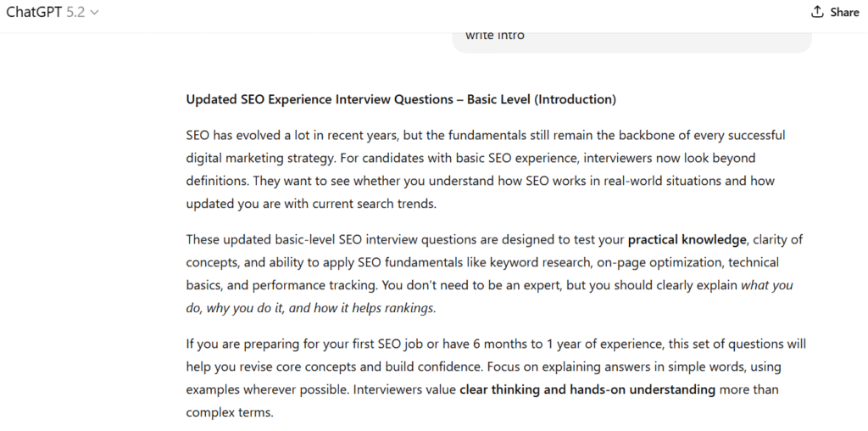Click the ChatGPT title text
Image resolution: width=868 pixels, height=431 pixels.
click(33, 12)
